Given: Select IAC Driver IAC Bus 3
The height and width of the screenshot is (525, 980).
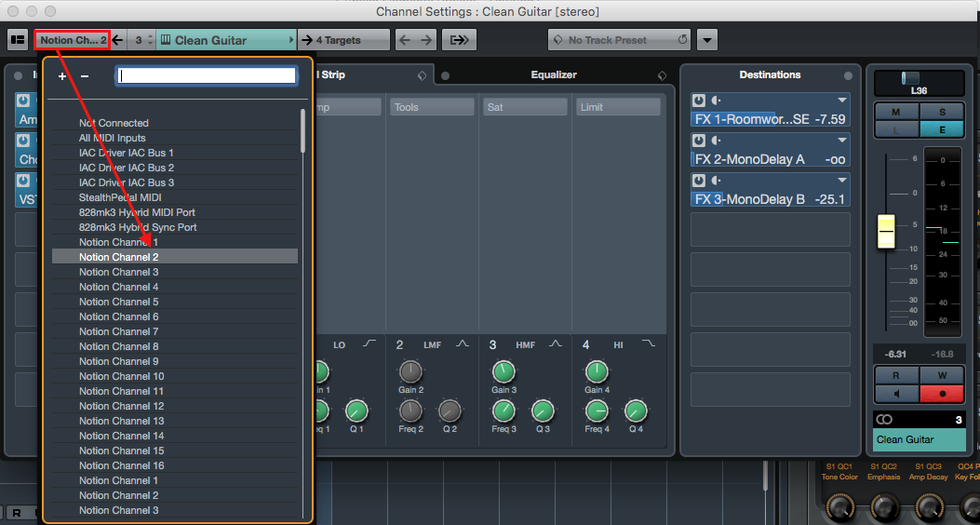Looking at the screenshot, I should 175,182.
